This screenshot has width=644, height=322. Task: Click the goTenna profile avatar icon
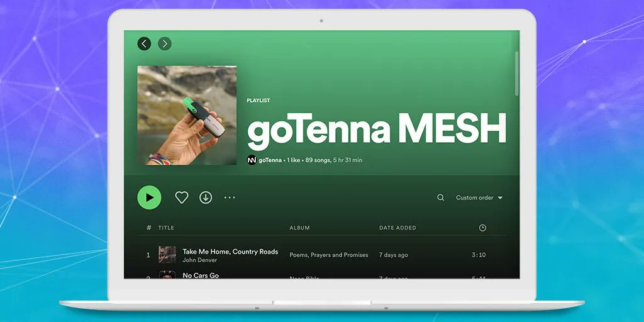coord(252,160)
